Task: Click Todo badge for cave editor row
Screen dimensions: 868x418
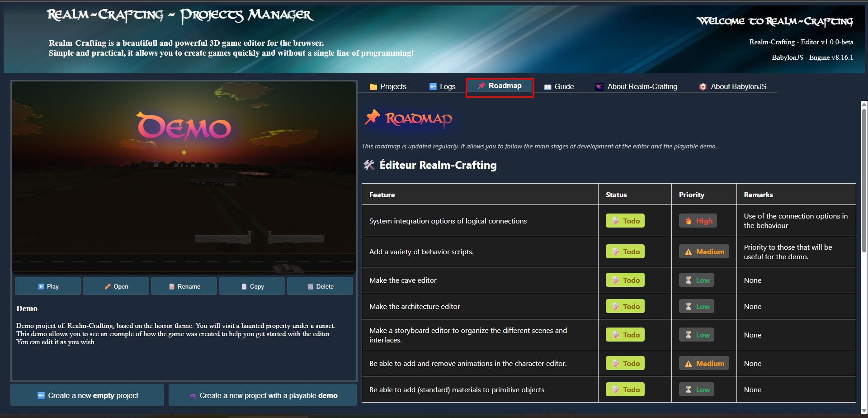Action: click(625, 280)
